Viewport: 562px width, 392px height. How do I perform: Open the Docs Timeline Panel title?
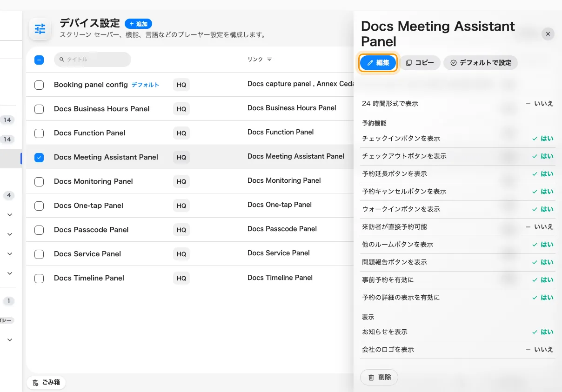click(x=89, y=278)
